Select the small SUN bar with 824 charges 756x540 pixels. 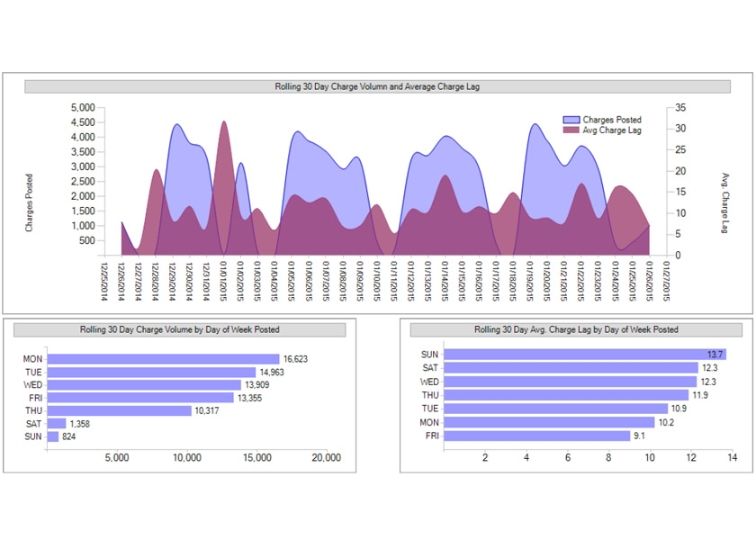53,436
